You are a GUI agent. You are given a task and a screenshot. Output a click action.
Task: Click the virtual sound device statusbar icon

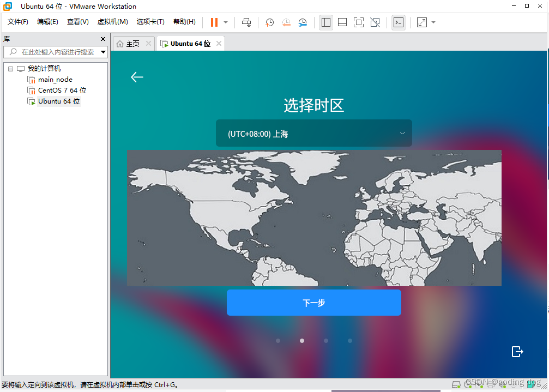(x=503, y=385)
